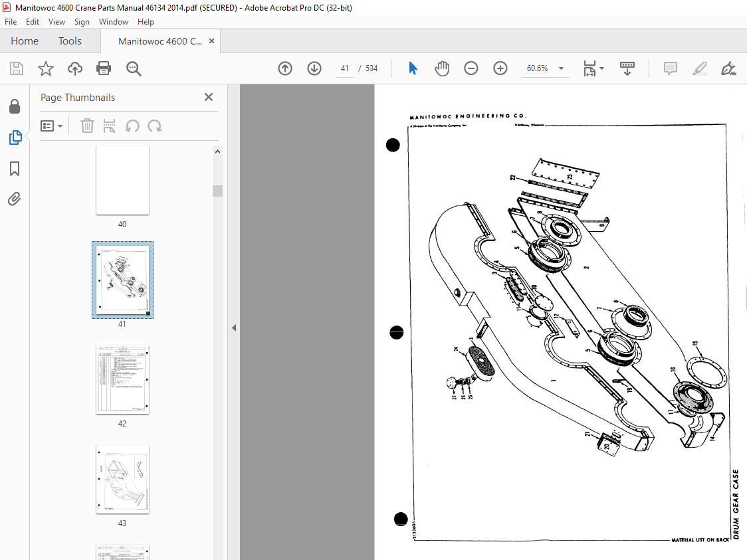Open the find text magnifier tool
Viewport: 747px width, 560px height.
click(x=134, y=68)
